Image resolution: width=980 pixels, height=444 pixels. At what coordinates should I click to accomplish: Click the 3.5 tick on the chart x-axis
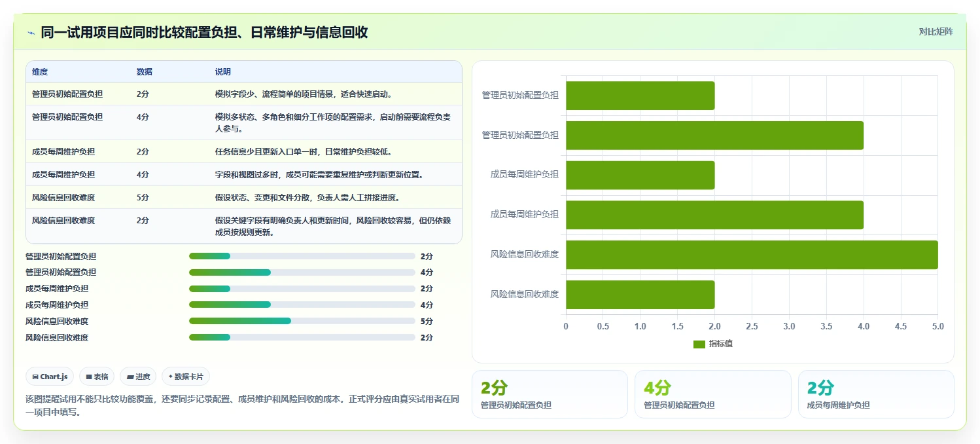click(x=826, y=326)
